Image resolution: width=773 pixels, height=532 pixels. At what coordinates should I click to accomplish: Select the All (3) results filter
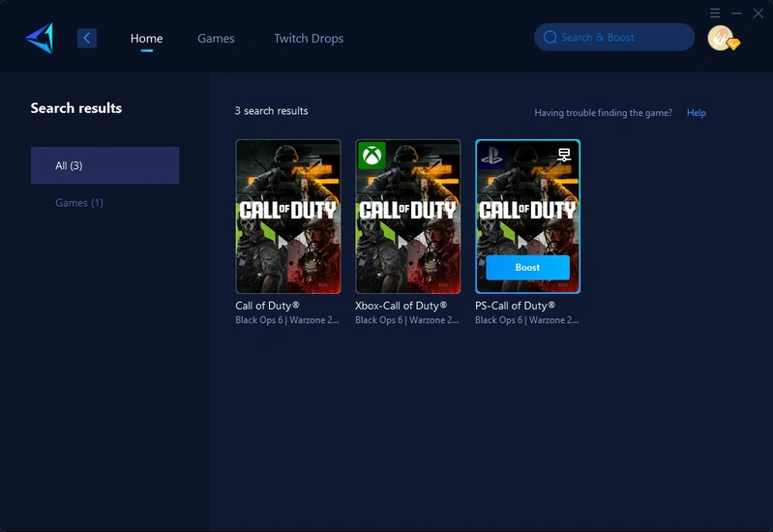pyautogui.click(x=104, y=165)
